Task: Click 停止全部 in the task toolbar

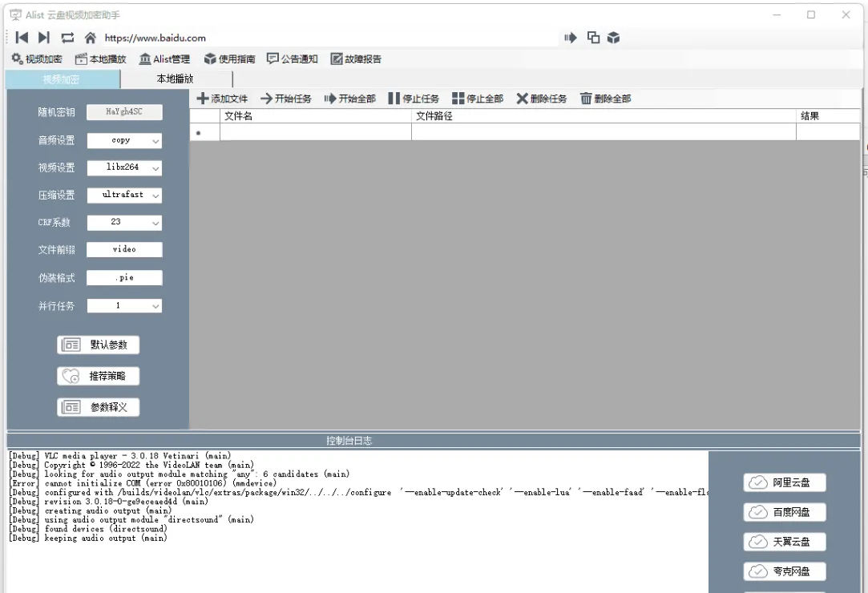Action: pos(478,99)
